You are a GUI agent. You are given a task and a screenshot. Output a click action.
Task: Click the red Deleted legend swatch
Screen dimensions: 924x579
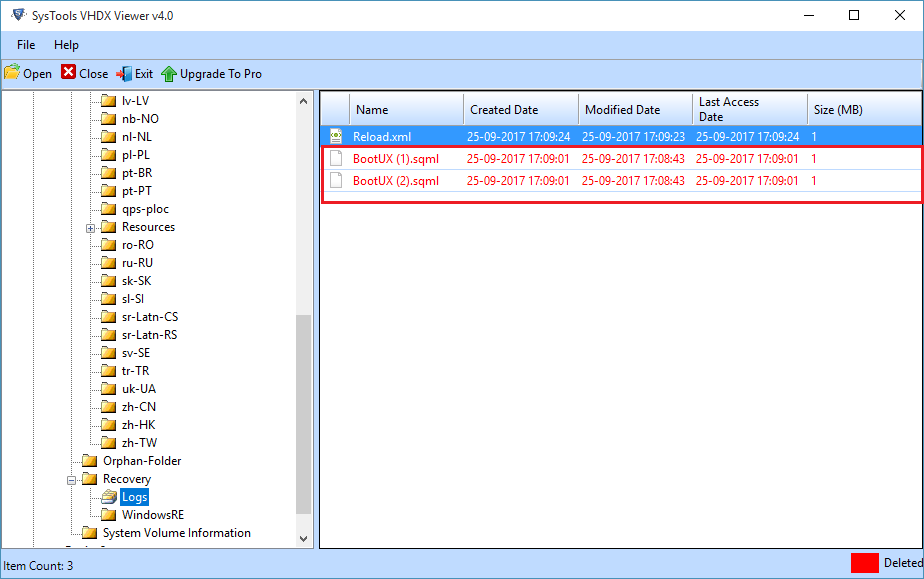864,563
